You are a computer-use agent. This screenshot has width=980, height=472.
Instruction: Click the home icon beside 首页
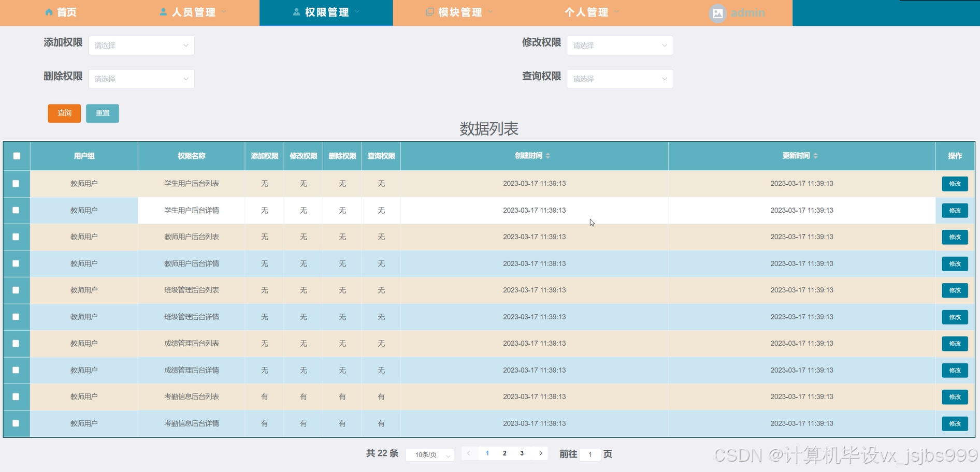[x=49, y=12]
